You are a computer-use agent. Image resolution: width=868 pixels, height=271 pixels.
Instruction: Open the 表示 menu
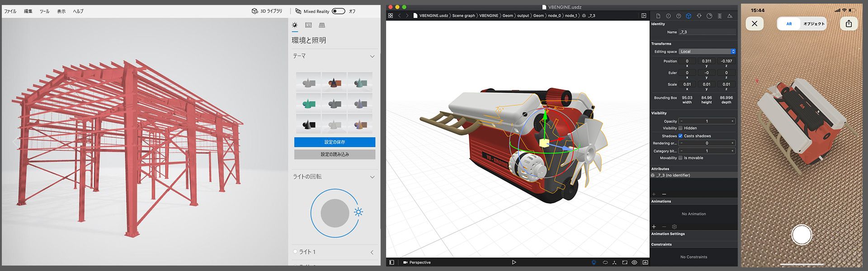[61, 11]
